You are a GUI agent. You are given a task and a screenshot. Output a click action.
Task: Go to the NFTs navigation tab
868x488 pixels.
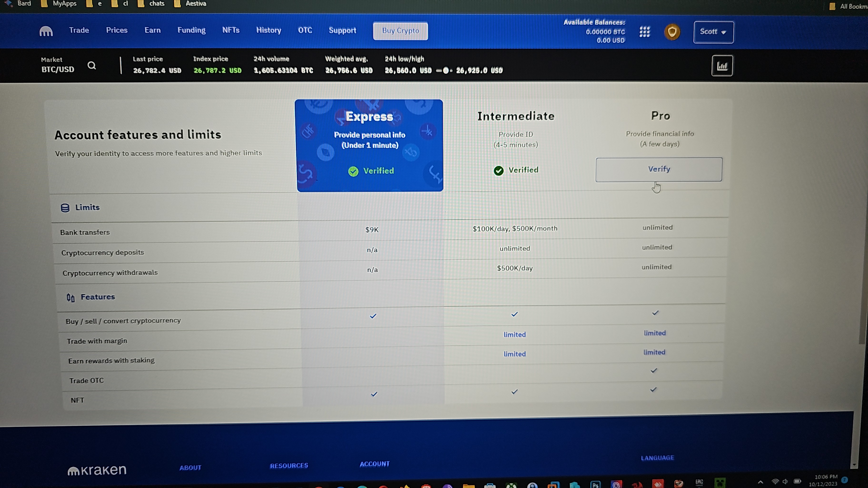coord(231,30)
